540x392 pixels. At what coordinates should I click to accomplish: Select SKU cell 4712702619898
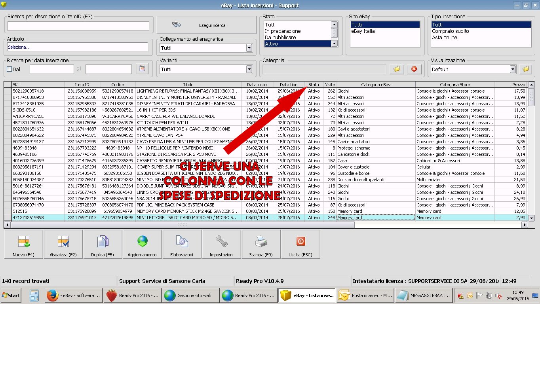tap(38, 218)
